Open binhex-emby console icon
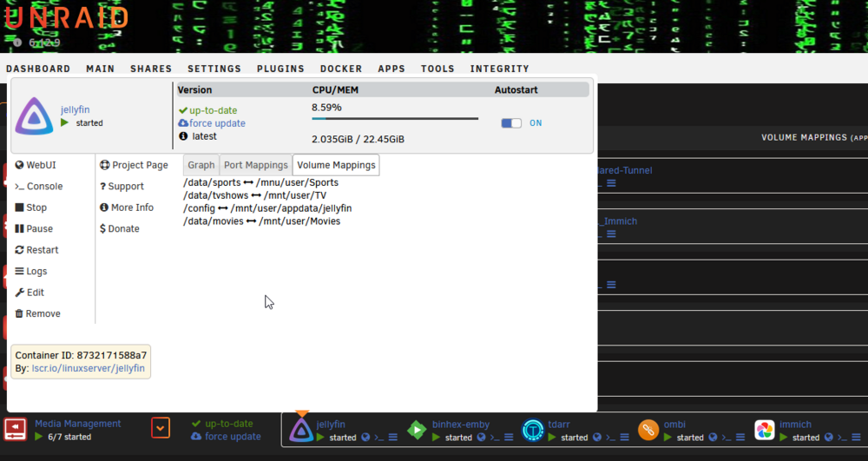This screenshot has width=868, height=461. click(495, 438)
